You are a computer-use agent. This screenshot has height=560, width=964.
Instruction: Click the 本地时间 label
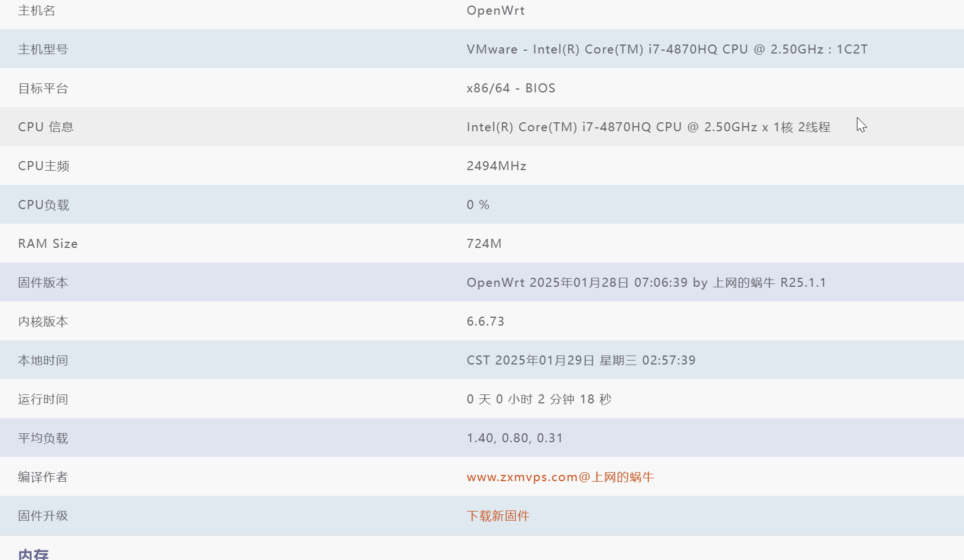[43, 361]
